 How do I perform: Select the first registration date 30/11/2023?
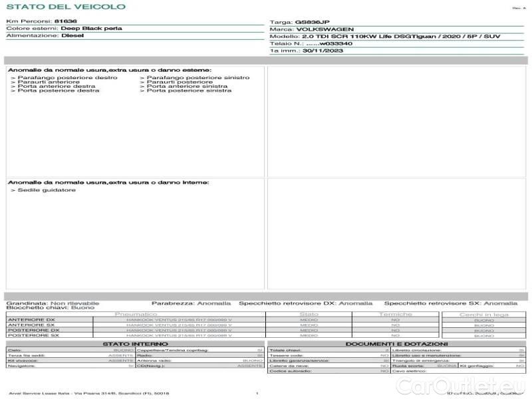click(323, 50)
